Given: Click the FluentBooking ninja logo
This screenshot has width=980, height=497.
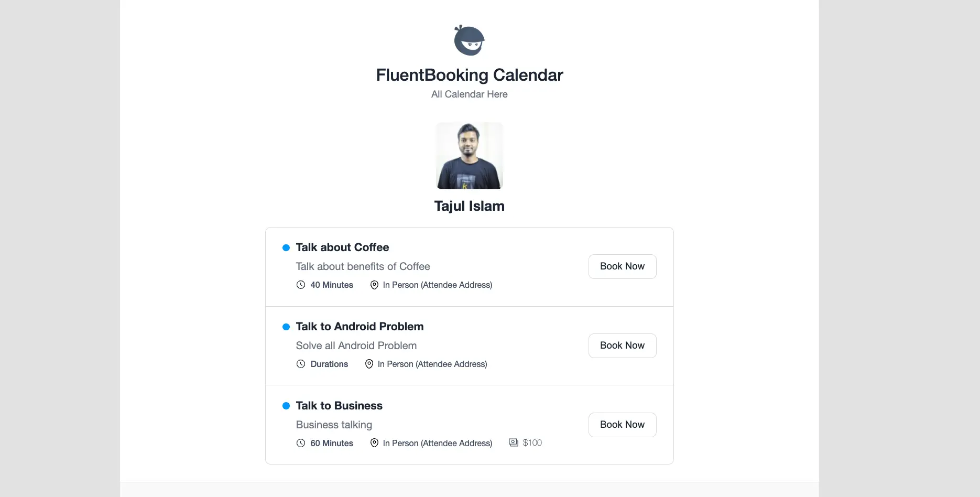Looking at the screenshot, I should pyautogui.click(x=469, y=40).
